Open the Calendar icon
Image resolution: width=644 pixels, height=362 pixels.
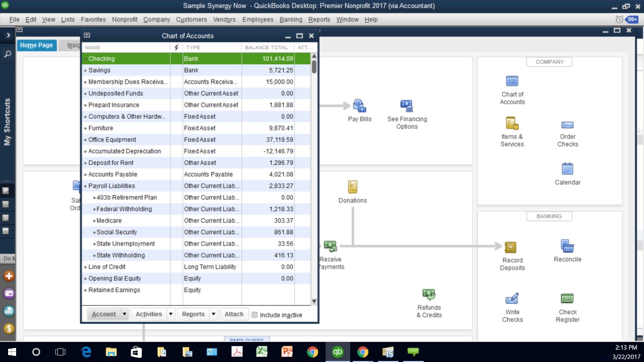tap(568, 168)
